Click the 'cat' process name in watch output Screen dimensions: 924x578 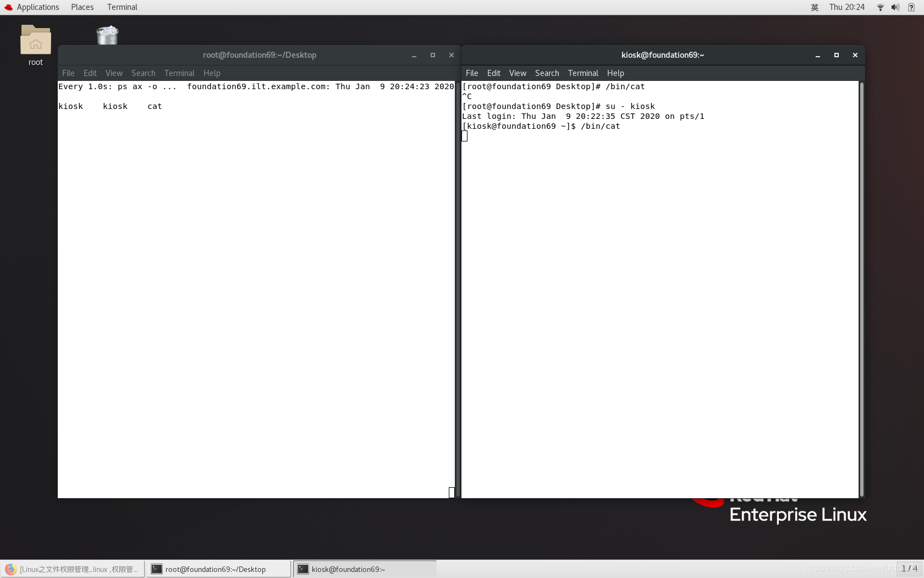click(155, 106)
